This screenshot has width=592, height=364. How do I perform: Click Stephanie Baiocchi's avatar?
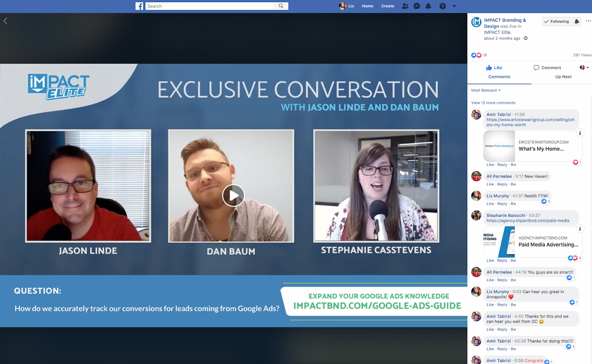(476, 215)
